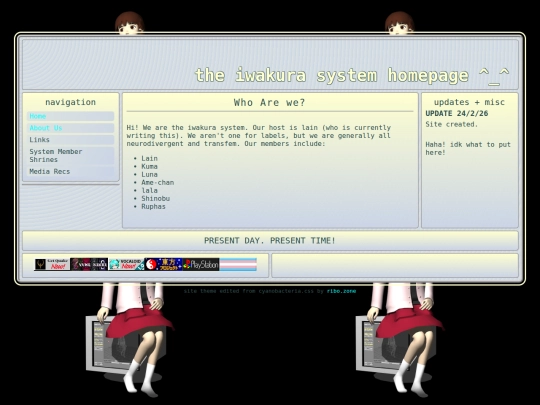Click the iwakura system homepage title
540x405 pixels.
click(x=352, y=75)
